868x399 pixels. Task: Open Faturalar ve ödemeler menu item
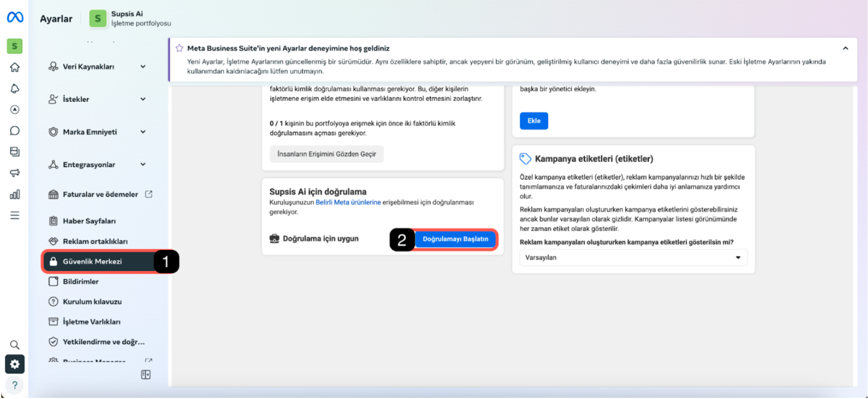pyautogui.click(x=101, y=195)
